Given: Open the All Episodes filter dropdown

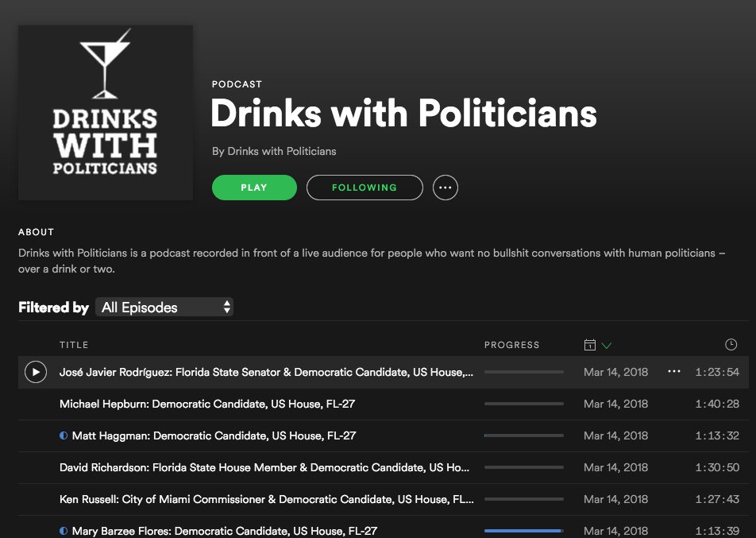Looking at the screenshot, I should 164,308.
